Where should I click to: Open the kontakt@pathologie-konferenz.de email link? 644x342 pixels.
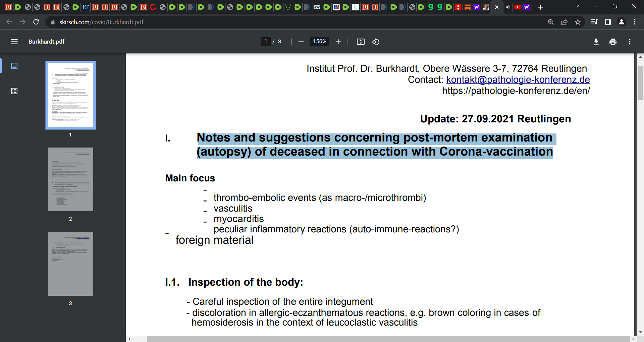(x=518, y=80)
